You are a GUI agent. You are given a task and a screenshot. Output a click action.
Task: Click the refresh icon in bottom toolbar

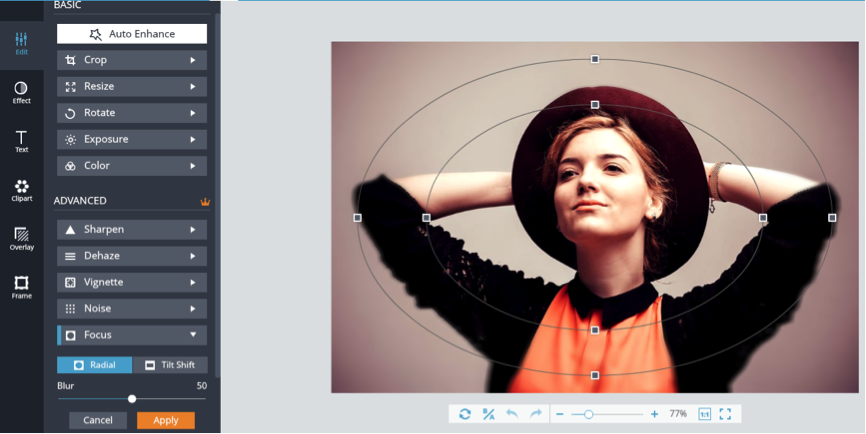coord(465,414)
